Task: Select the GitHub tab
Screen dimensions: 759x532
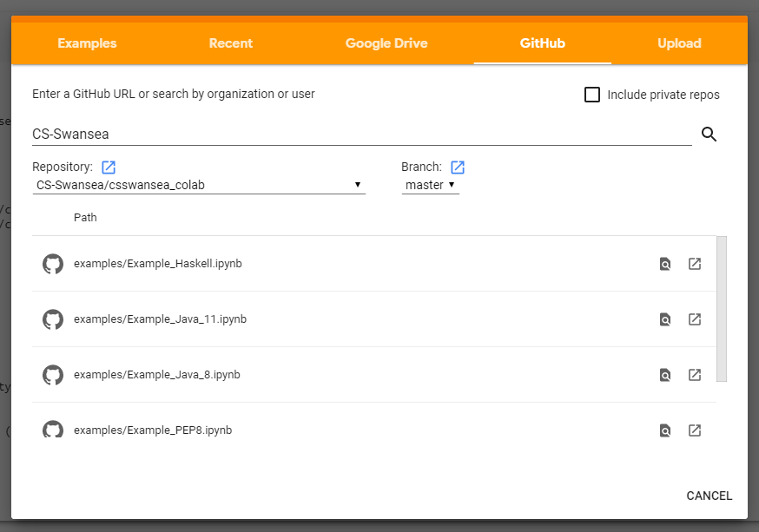Action: [x=542, y=43]
